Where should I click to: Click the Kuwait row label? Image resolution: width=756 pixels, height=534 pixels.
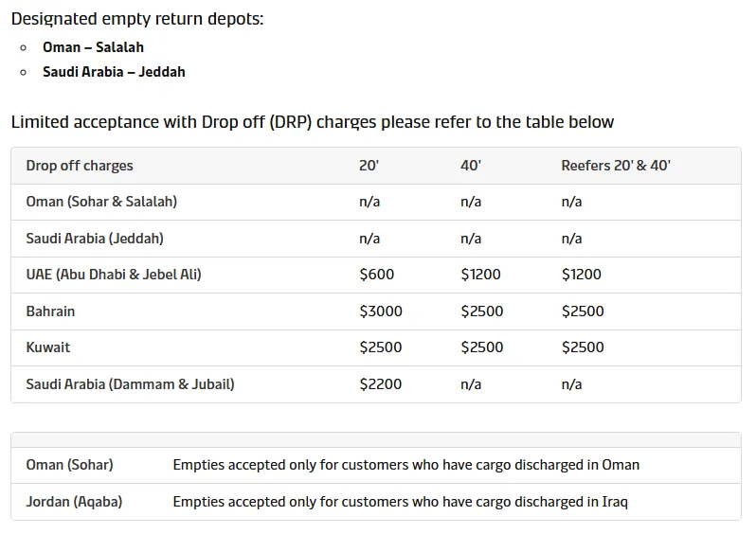coord(48,347)
